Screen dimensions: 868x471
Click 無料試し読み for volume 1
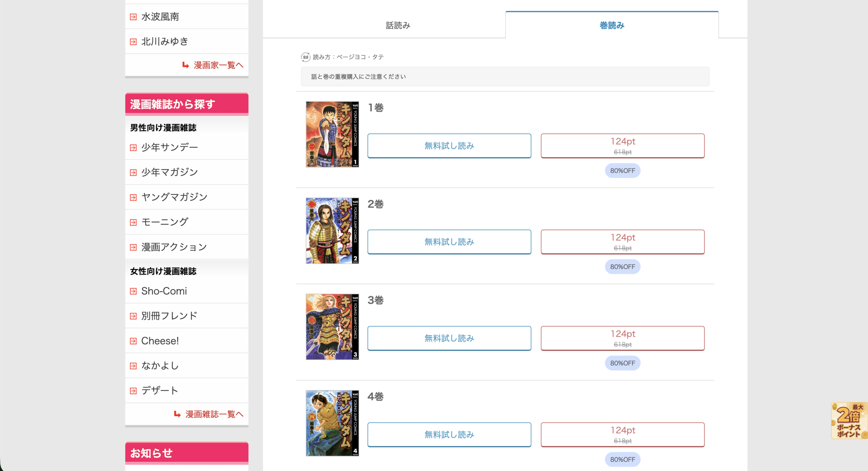449,146
